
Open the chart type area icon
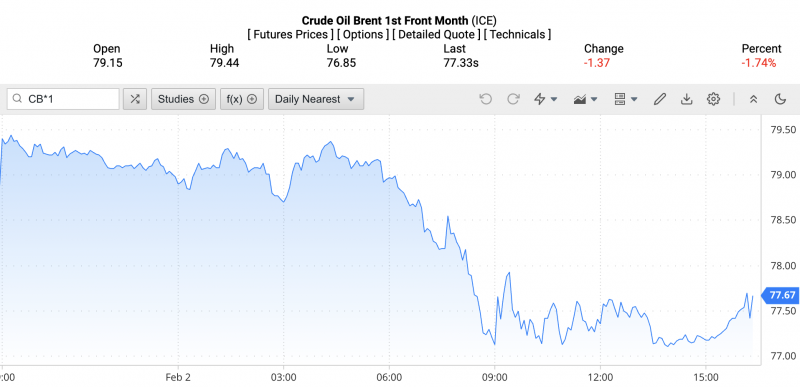tap(585, 99)
